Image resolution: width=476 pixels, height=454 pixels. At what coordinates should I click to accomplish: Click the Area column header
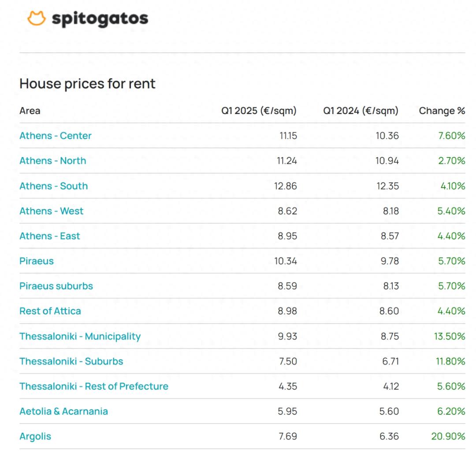[x=30, y=111]
